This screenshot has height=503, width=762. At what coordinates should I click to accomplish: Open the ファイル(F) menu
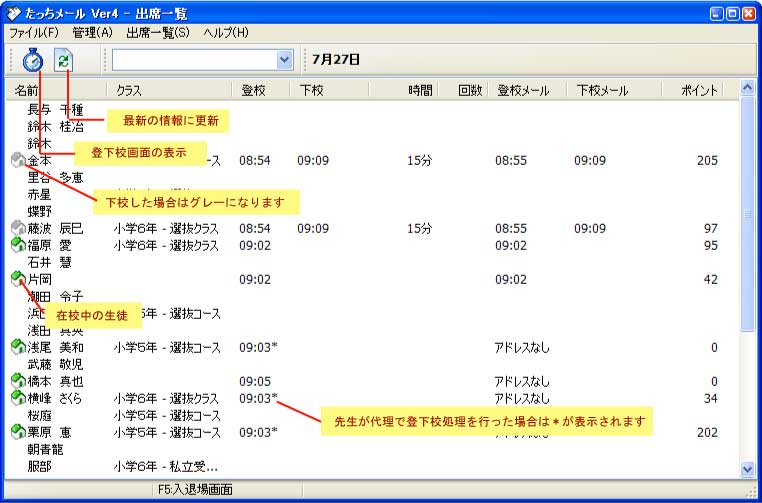[34, 33]
